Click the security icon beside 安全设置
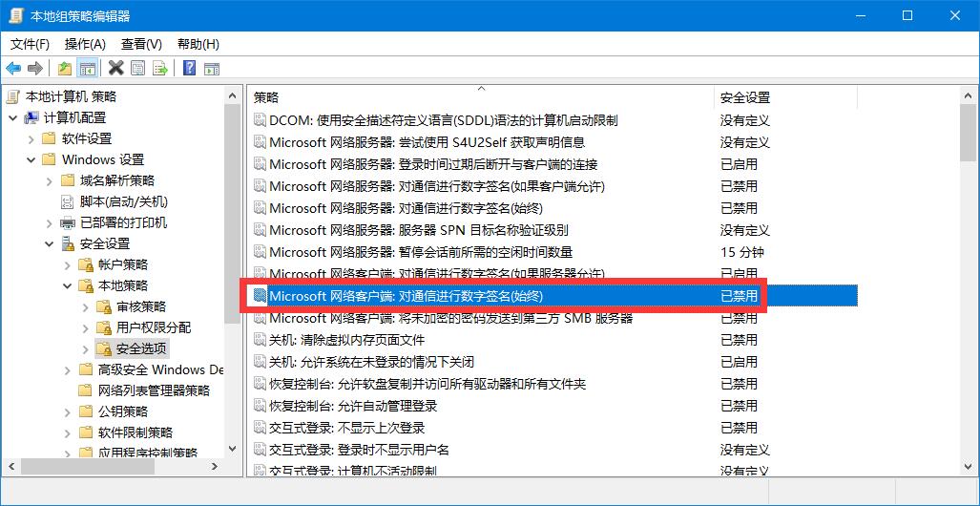The image size is (980, 506). (68, 244)
